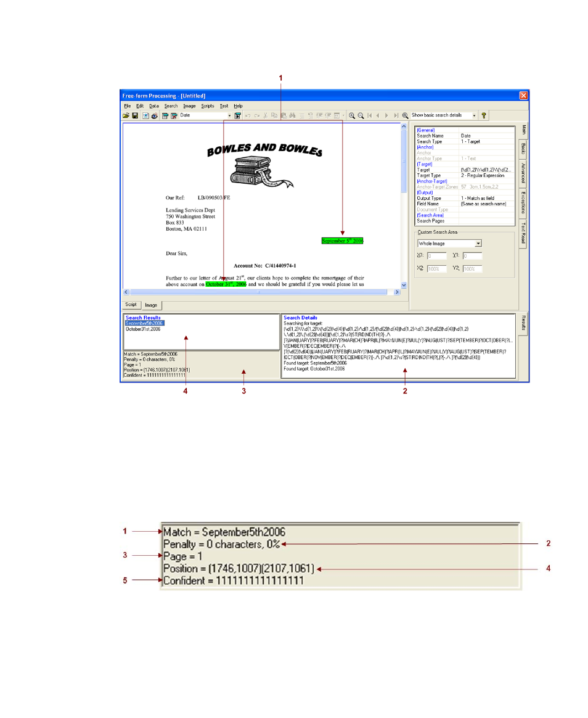Click the copy icon in the toolbar

(274, 116)
